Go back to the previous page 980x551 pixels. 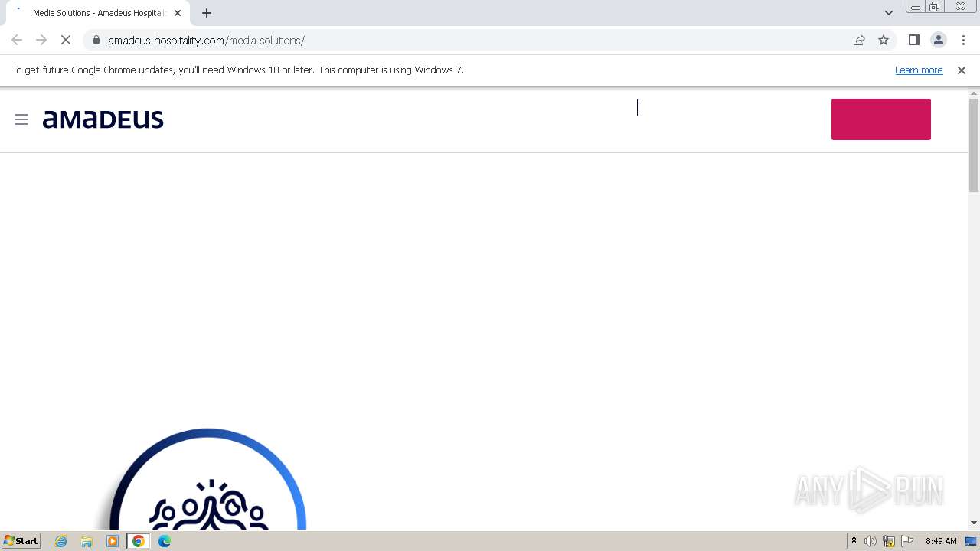tap(17, 40)
